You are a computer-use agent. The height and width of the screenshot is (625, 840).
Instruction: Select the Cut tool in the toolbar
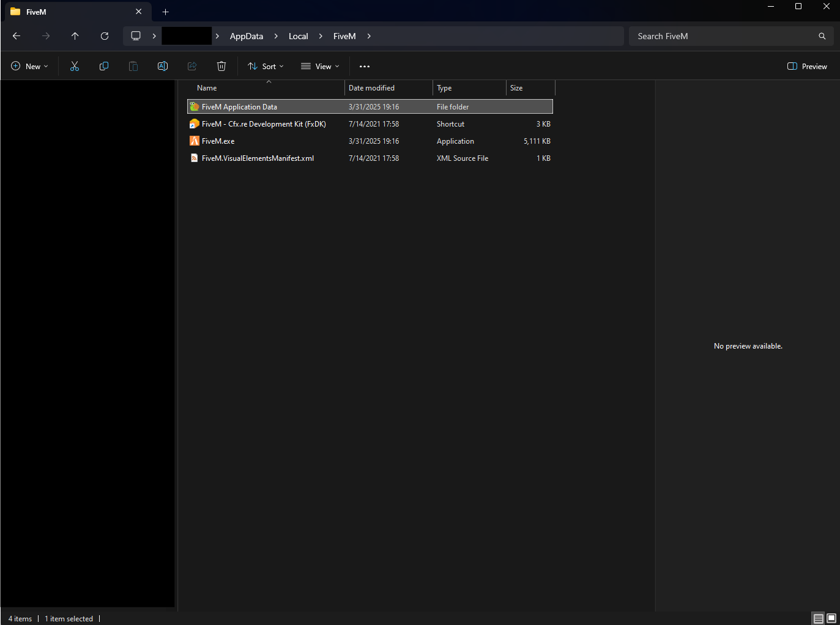[74, 66]
